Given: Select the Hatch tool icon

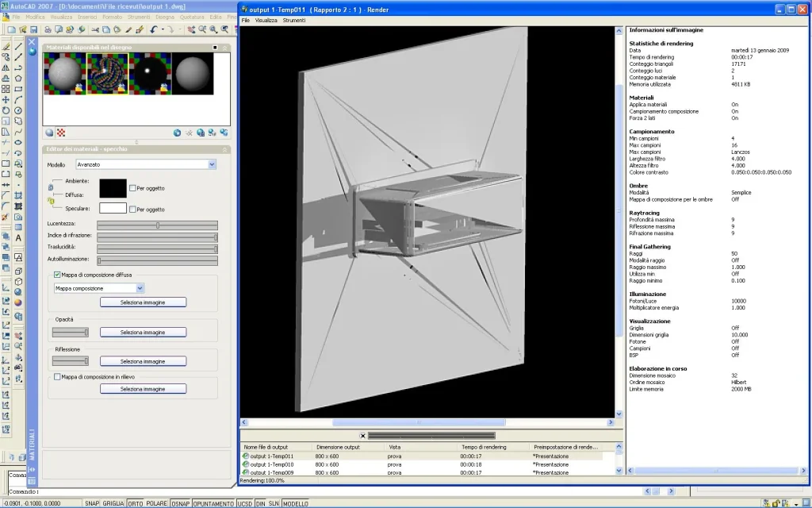Looking at the screenshot, I should [x=18, y=195].
